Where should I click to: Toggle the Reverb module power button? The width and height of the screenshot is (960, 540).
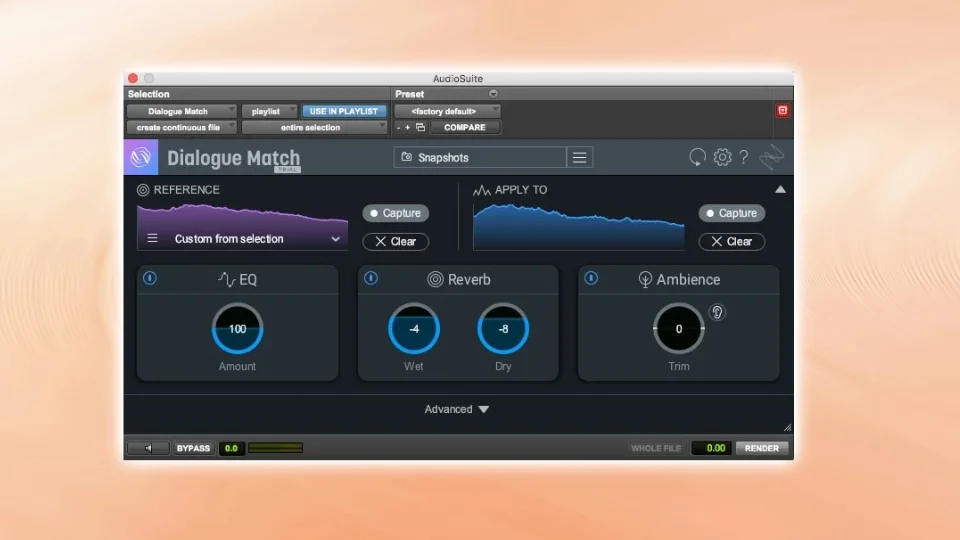coord(370,278)
